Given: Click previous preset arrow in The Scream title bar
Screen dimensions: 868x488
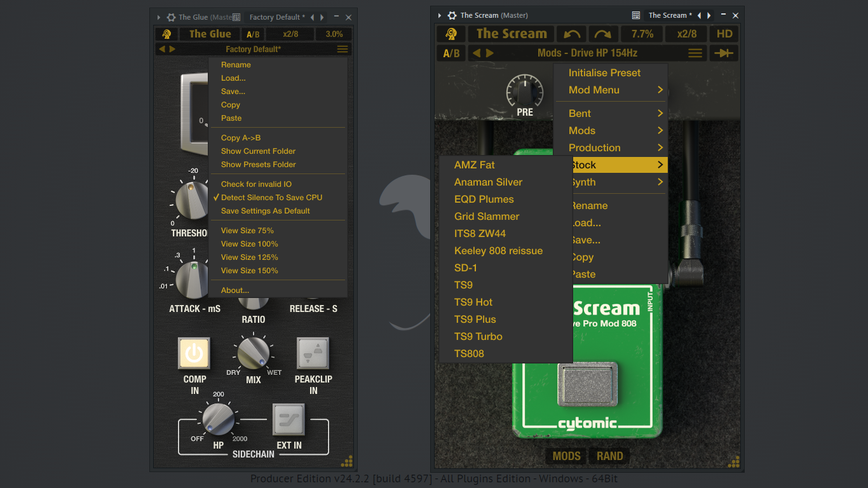Looking at the screenshot, I should (699, 15).
